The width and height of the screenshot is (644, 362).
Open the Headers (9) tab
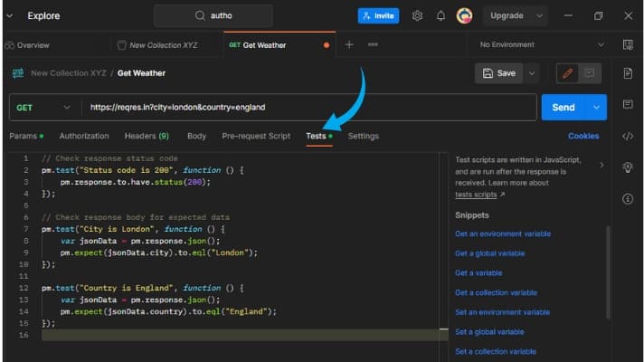coord(147,136)
